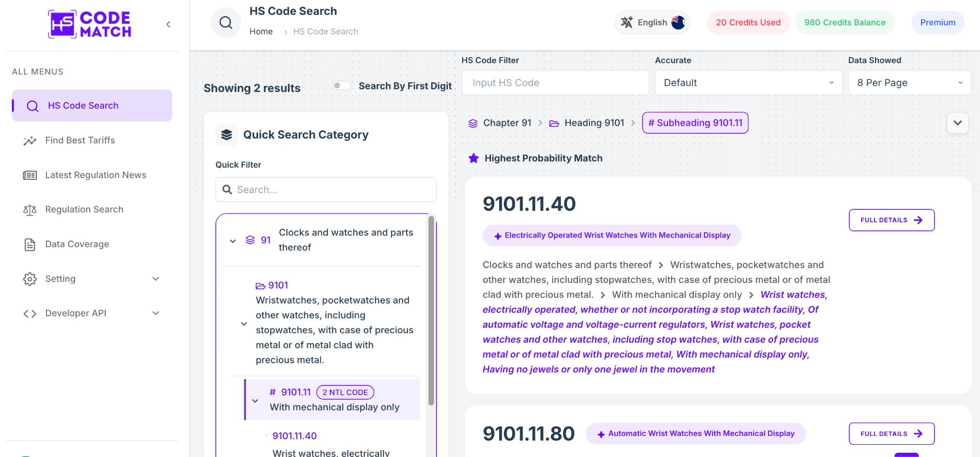This screenshot has height=457, width=980.
Task: Open the English language selector
Action: click(652, 22)
